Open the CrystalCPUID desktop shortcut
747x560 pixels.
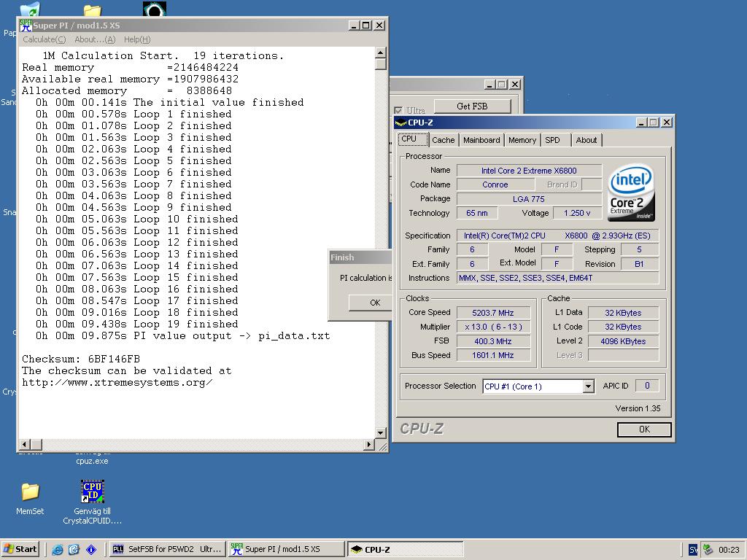pyautogui.click(x=93, y=502)
